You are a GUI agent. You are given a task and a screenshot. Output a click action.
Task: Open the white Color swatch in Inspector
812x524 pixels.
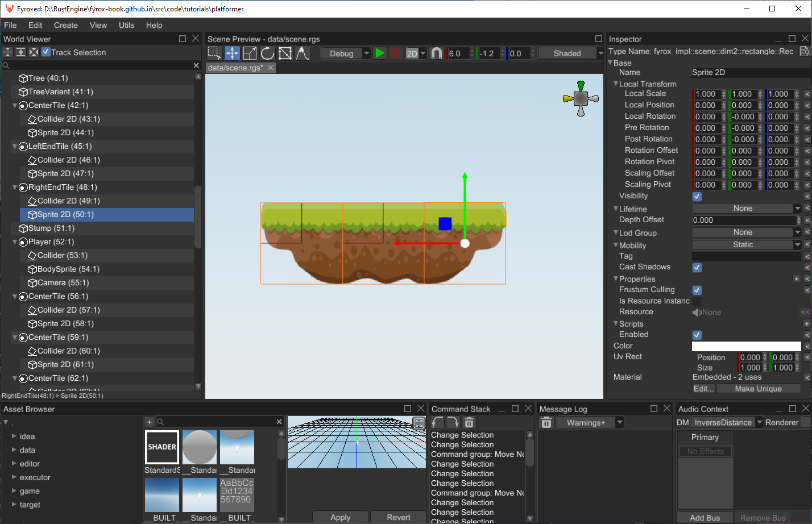click(747, 346)
